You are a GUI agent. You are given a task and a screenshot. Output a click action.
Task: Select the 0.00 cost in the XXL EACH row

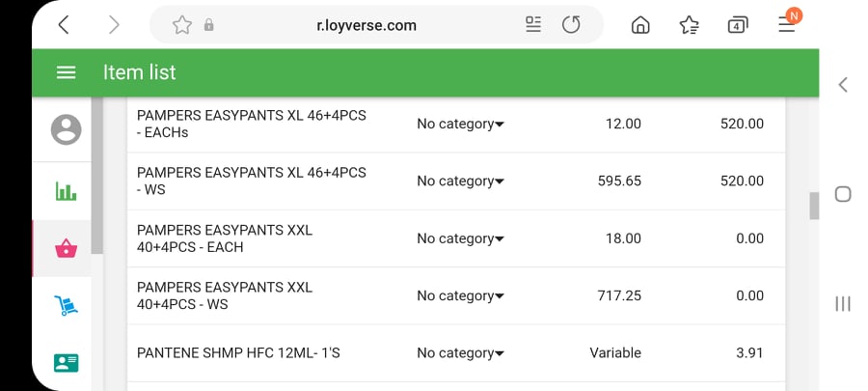point(749,238)
